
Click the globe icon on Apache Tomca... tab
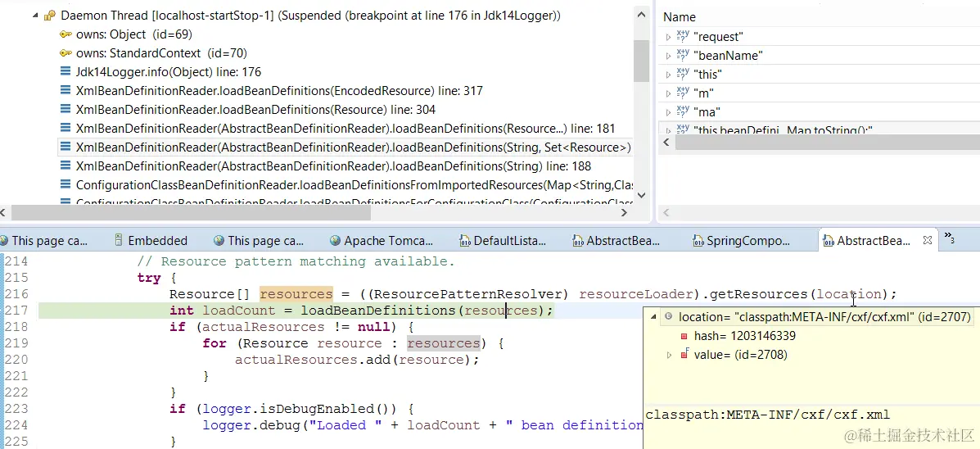[335, 241]
